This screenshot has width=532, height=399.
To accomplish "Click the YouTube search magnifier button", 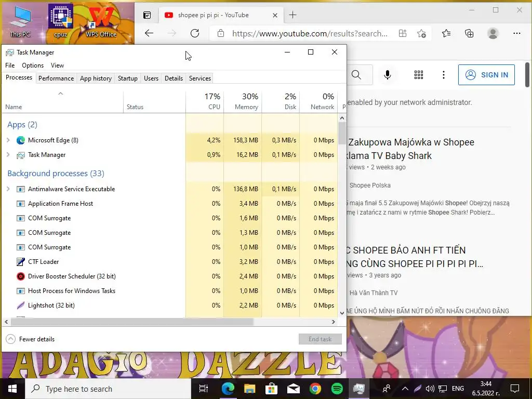I will coord(356,75).
